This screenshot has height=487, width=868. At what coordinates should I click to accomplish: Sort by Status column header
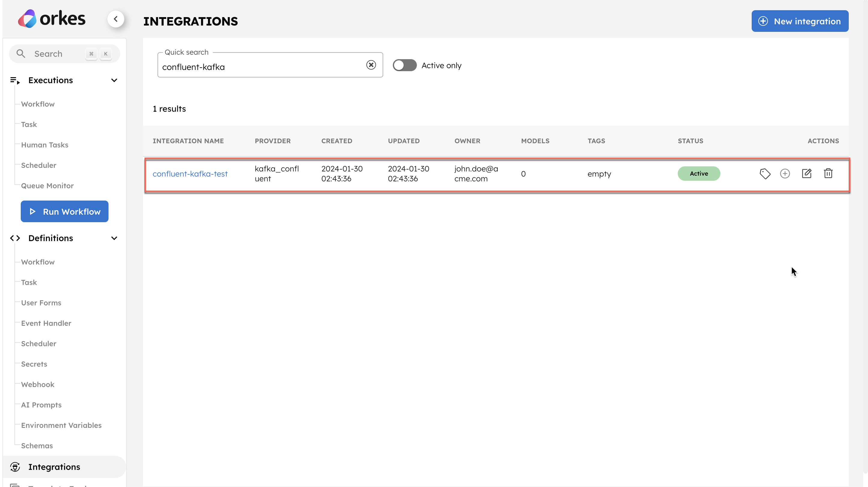coord(690,141)
